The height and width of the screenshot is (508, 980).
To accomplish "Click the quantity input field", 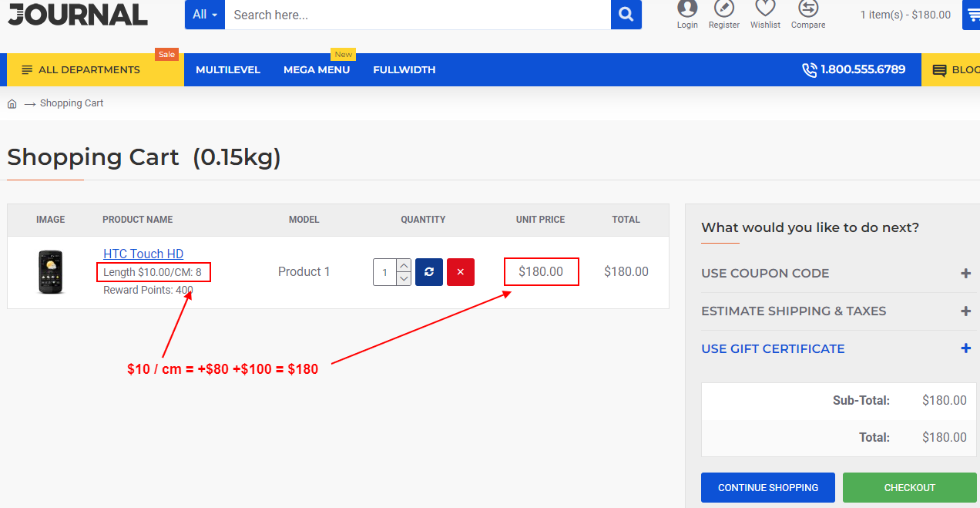I will coord(385,272).
